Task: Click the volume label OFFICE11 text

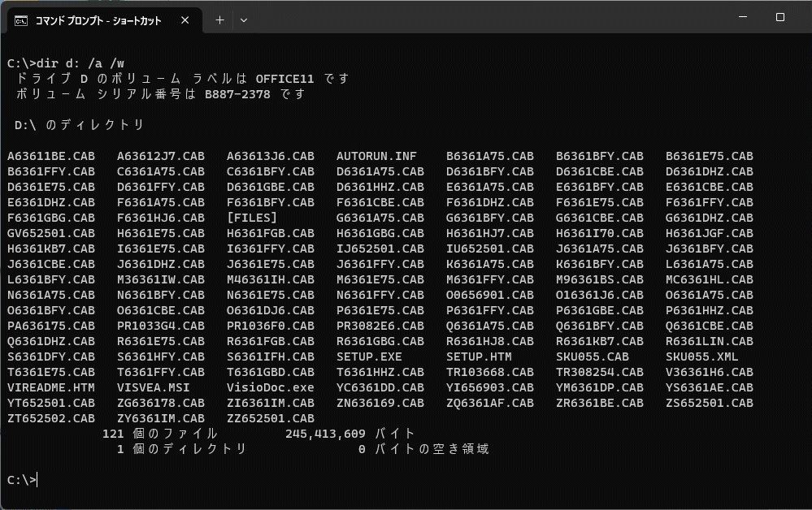Action: click(284, 79)
